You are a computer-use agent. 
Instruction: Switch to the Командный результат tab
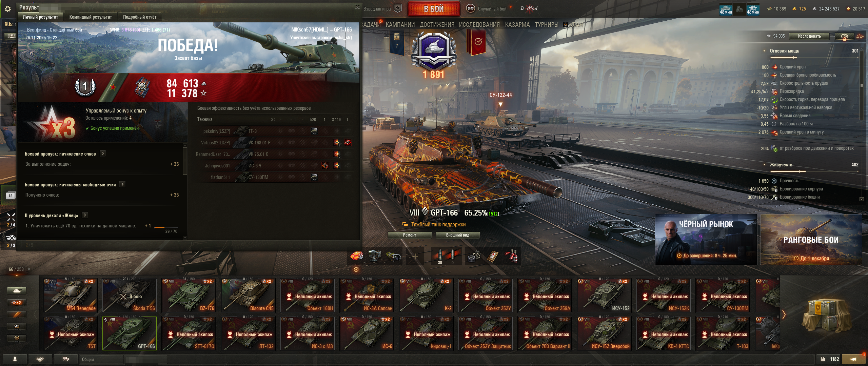pos(91,17)
